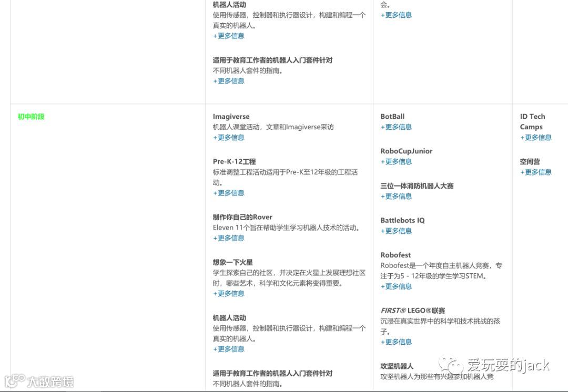The image size is (568, 392).
Task: Open more info link under 空间营
Action: (536, 172)
